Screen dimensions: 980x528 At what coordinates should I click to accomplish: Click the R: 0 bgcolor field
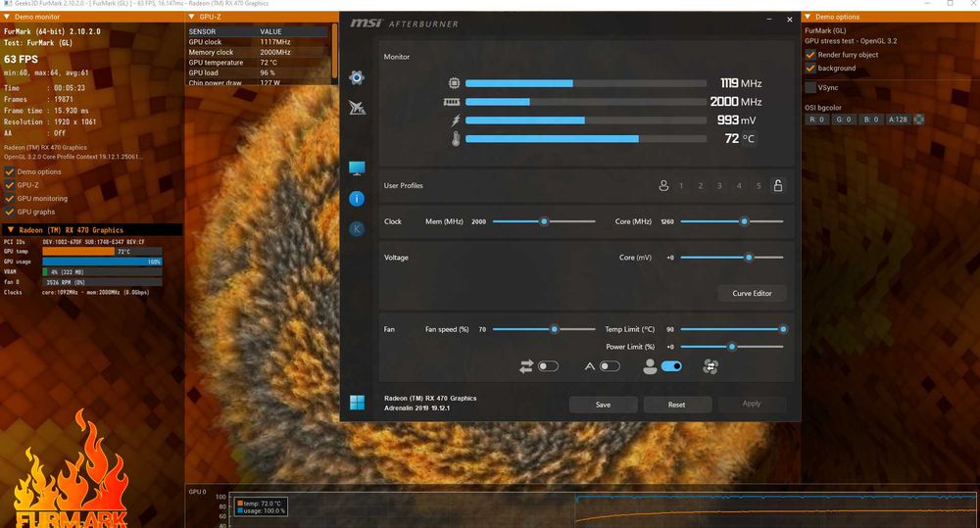pos(817,120)
